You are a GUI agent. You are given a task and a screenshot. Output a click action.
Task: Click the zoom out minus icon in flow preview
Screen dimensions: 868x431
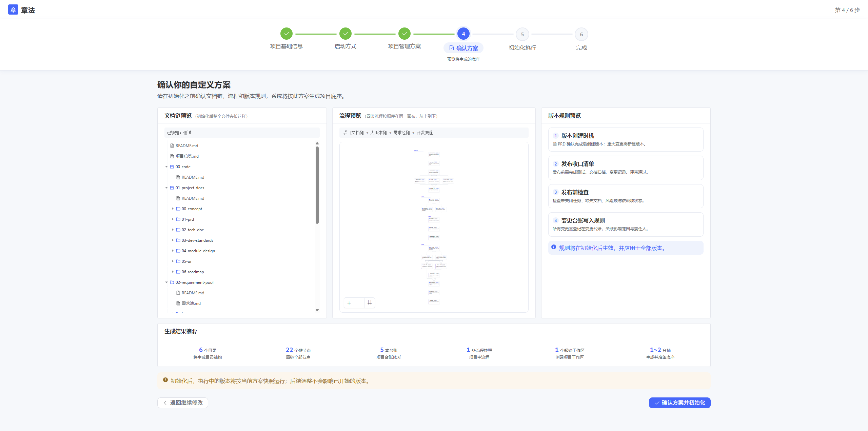[x=359, y=303]
